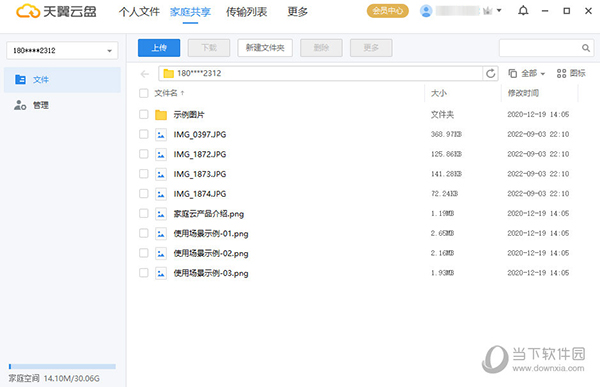Click the 删除 button
Screen dimensions: 600x387
click(321, 48)
